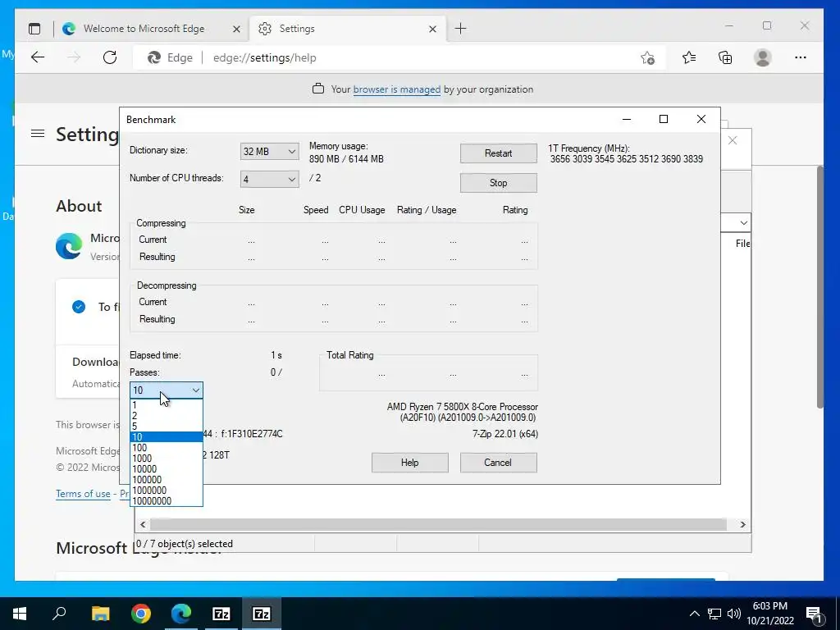Click the 7-Zip 22.01 (x64) version text
Image resolution: width=840 pixels, height=630 pixels.
(x=505, y=434)
